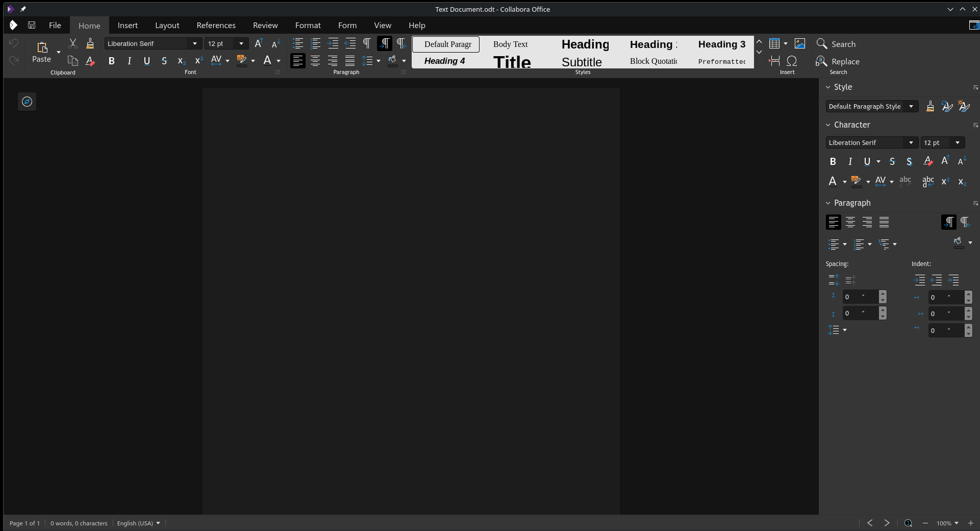This screenshot has width=980, height=531.
Task: Collapse the Character sidebar section
Action: [x=828, y=125]
